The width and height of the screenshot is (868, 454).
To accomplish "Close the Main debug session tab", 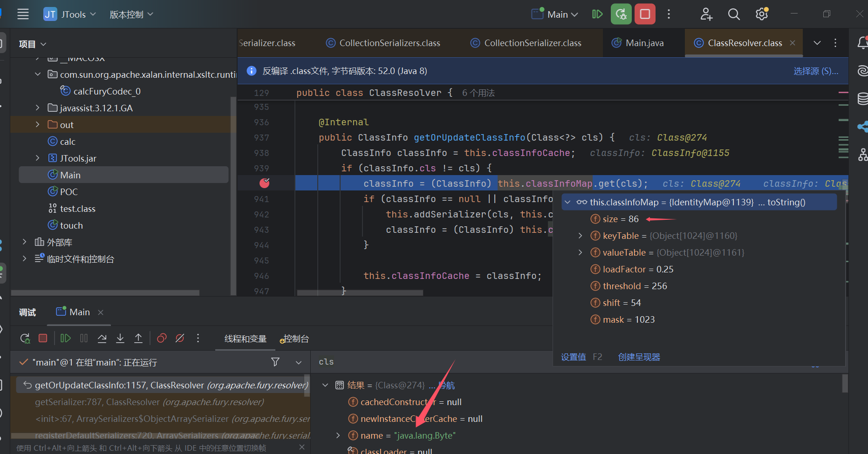I will 101,312.
